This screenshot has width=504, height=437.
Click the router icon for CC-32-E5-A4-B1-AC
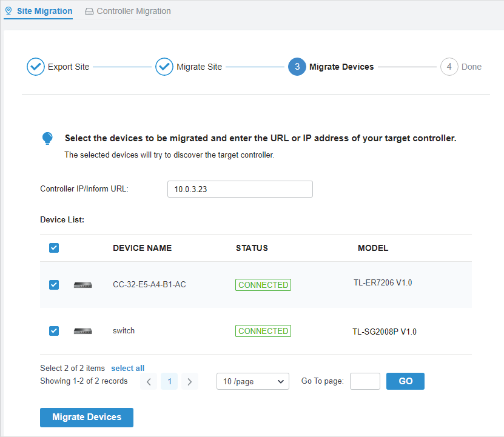click(83, 285)
